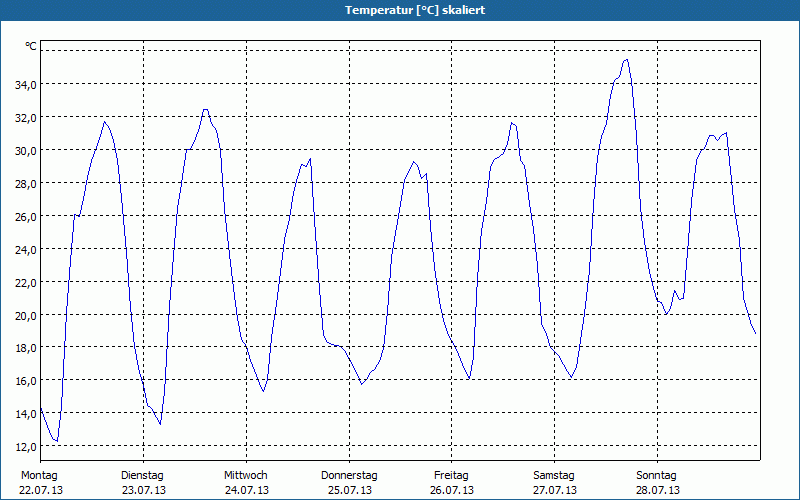Click the 32,0 y-axis label
Viewport: 800px width, 500px height.
click(26, 118)
